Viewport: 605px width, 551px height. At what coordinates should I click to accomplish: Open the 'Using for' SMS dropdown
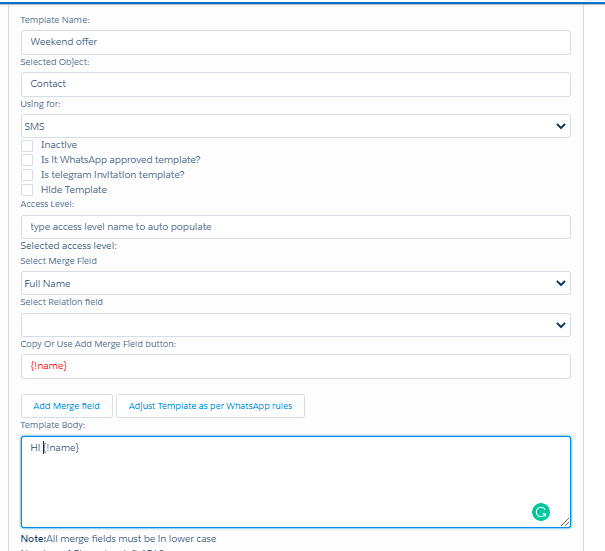pyautogui.click(x=295, y=126)
